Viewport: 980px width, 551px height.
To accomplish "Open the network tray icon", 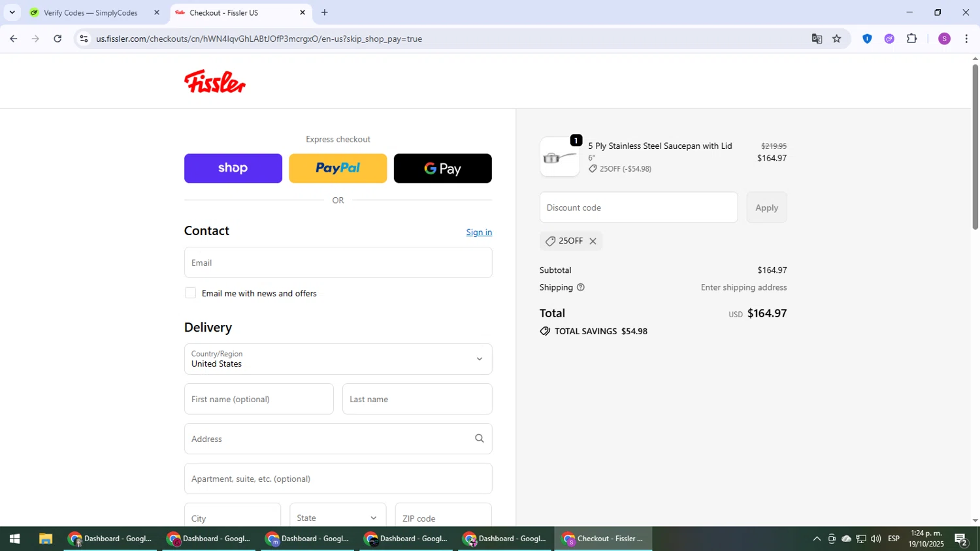I will (x=861, y=539).
